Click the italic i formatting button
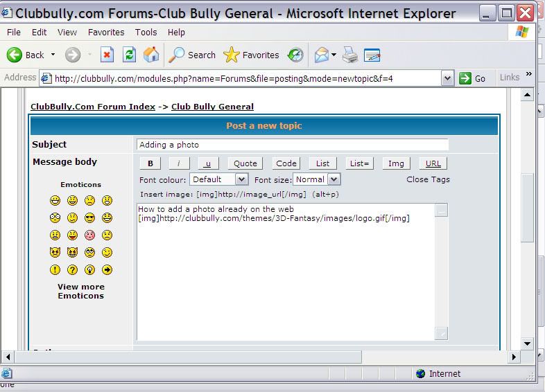The height and width of the screenshot is (392, 545). [x=179, y=163]
